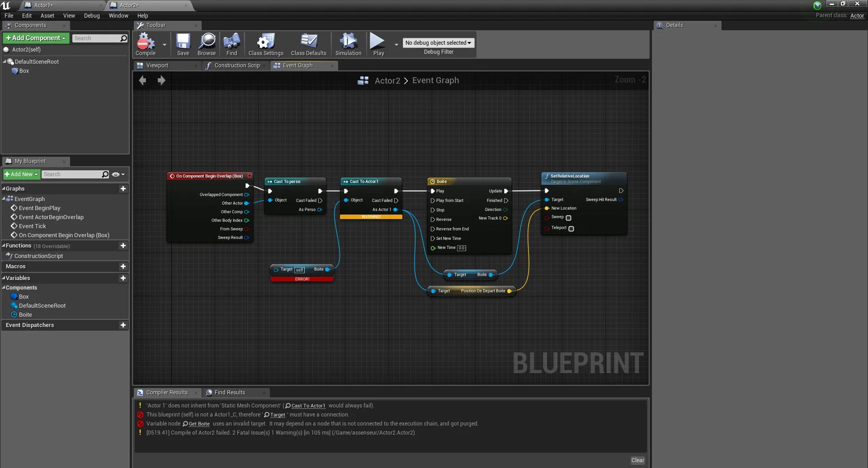Navigate forward in graph history
Image resolution: width=868 pixels, height=468 pixels.
tap(161, 80)
